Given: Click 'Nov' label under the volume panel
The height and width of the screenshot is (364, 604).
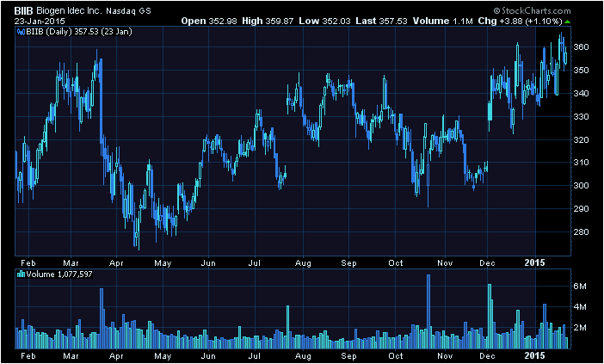Looking at the screenshot, I should 445,356.
